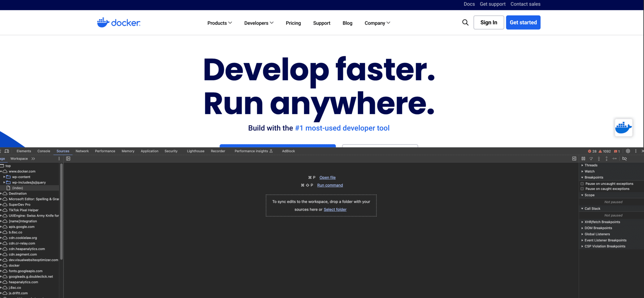The width and height of the screenshot is (644, 298).
Task: Switch to the Console tab
Action: pos(44,151)
